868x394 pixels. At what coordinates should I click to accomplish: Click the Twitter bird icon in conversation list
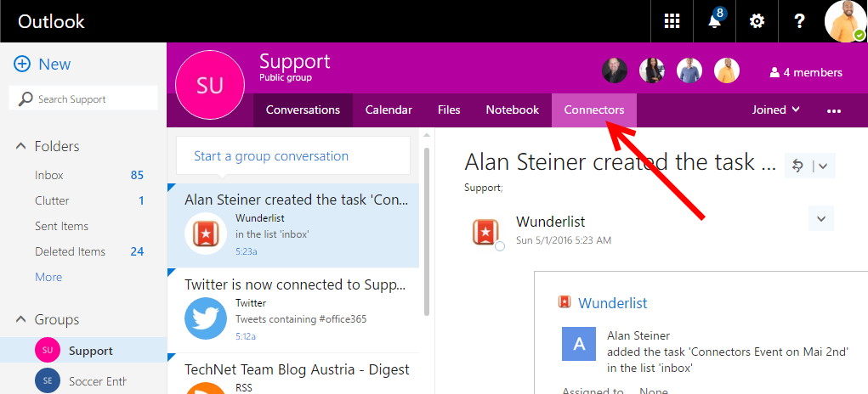tap(206, 318)
